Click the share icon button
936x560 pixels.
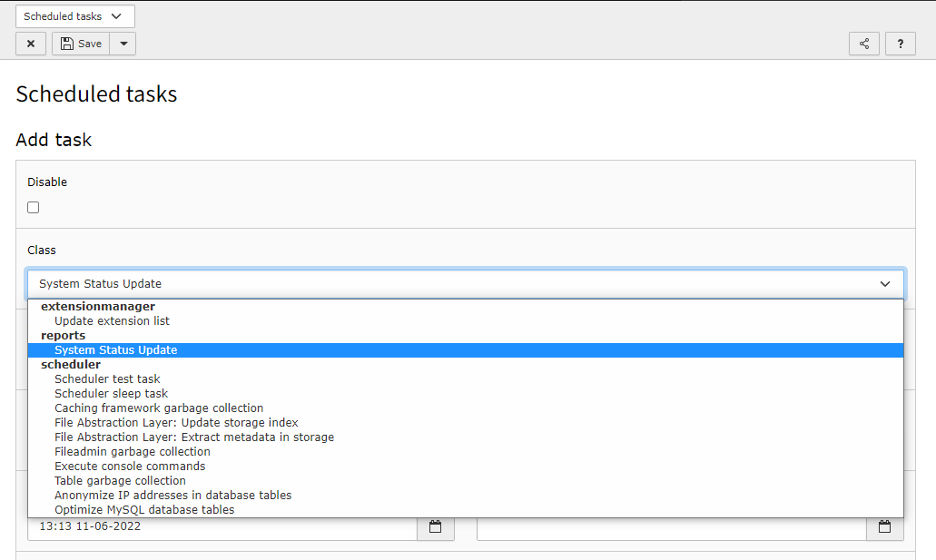863,44
